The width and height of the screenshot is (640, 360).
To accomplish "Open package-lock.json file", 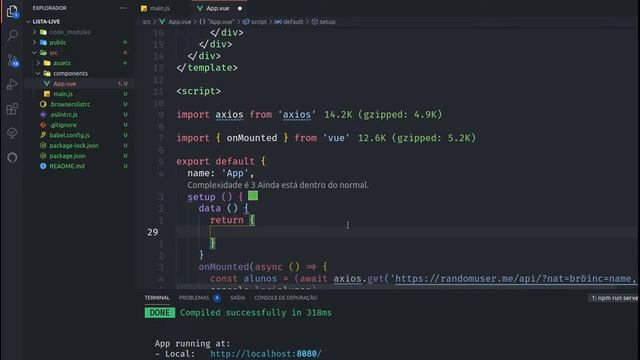I will click(x=74, y=146).
